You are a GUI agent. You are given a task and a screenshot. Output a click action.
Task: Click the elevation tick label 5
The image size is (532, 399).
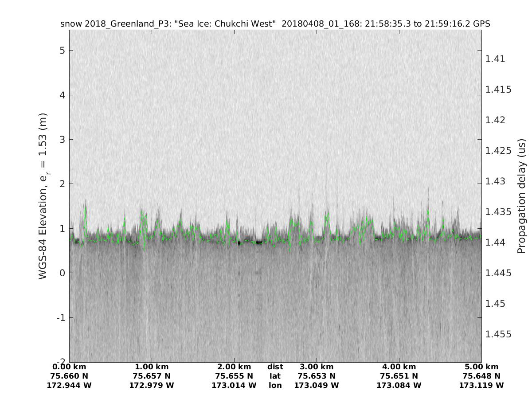63,51
